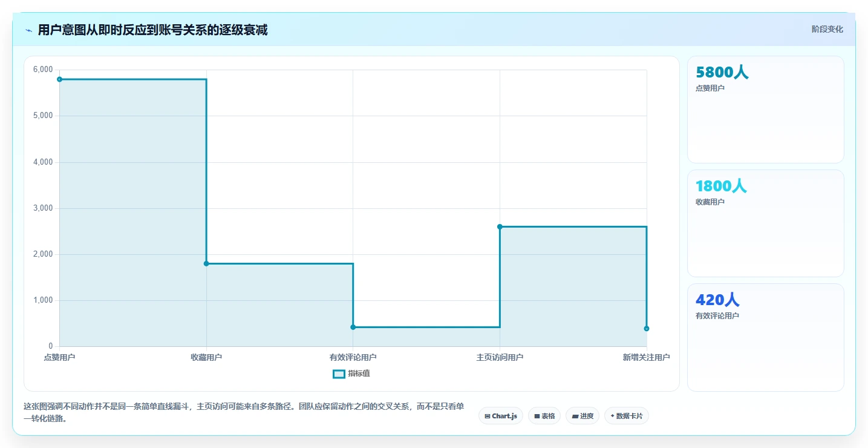Select the 有效评论用户 data point at 420
Image resolution: width=868 pixels, height=448 pixels.
tap(353, 327)
